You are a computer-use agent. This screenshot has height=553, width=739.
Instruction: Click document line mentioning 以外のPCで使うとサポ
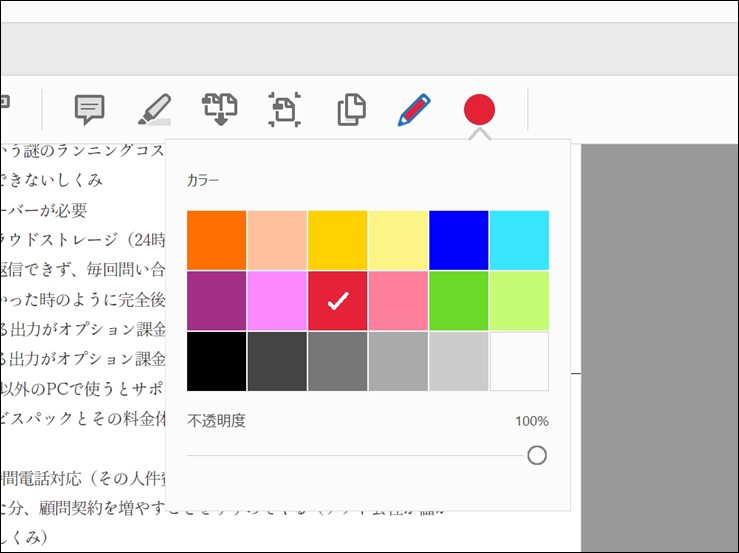click(82, 389)
